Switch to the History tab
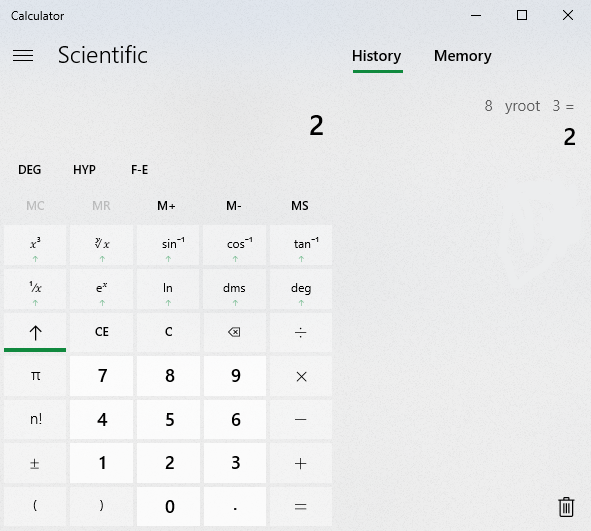Image resolution: width=591 pixels, height=531 pixels. tap(377, 56)
